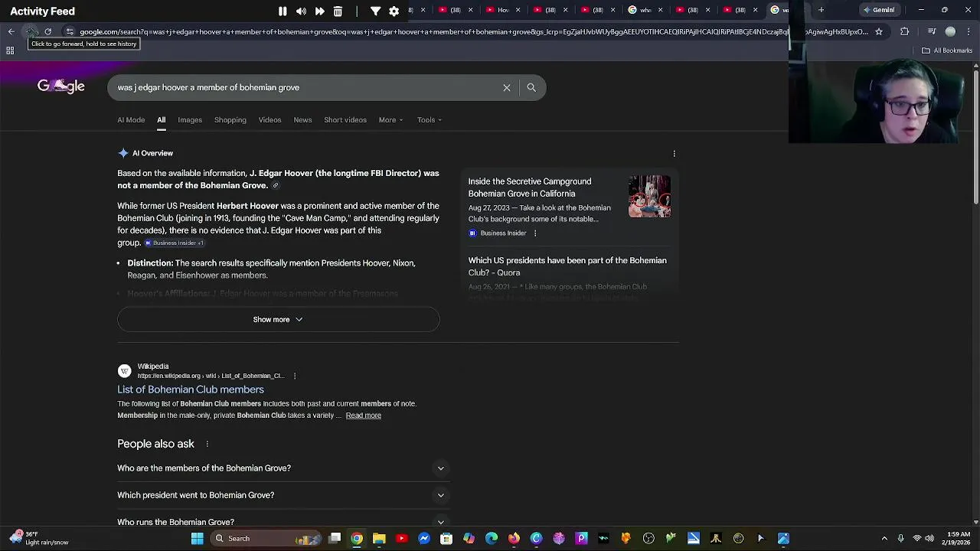Open People also ask options menu
980x551 pixels.
tap(207, 444)
